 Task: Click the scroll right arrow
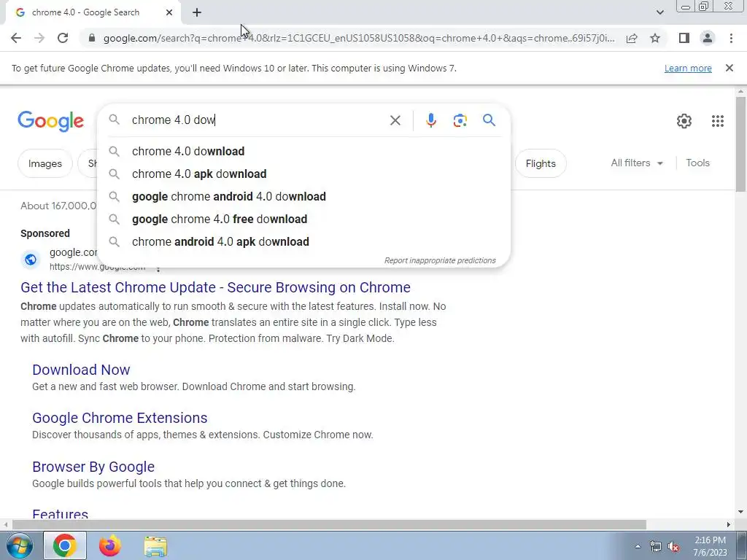(x=729, y=524)
